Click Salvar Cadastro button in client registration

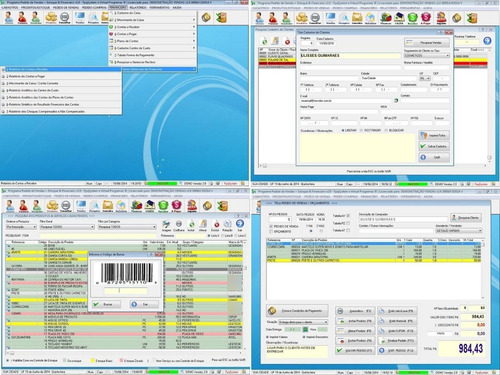(434, 146)
